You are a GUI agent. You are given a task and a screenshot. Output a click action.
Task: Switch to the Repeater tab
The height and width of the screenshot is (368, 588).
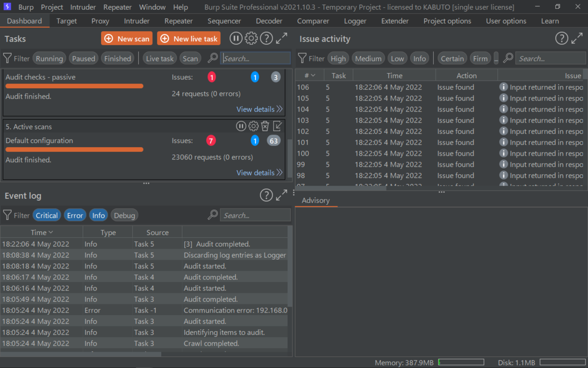(178, 21)
